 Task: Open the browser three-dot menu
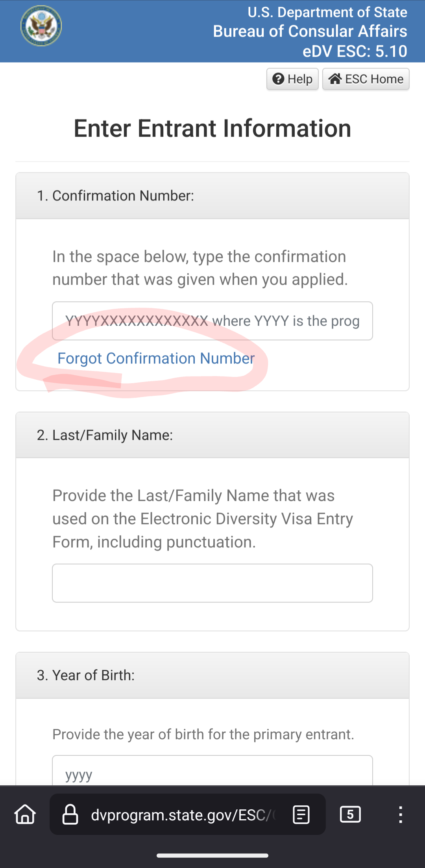pos(401,814)
